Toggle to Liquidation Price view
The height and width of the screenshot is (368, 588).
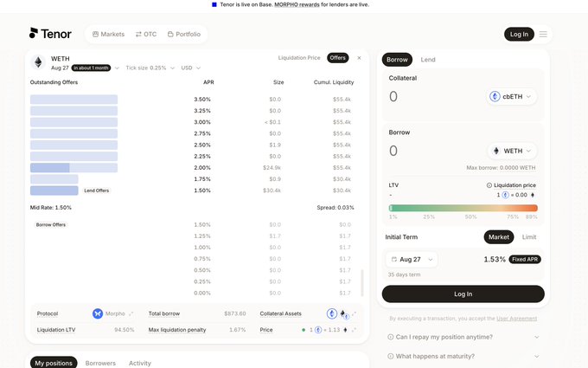click(x=299, y=58)
